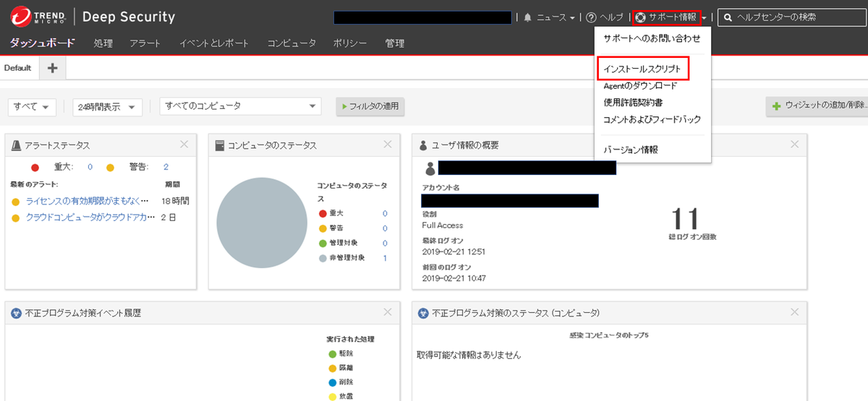Click the plus icon to add dashboard tab
868x401 pixels.
click(52, 68)
